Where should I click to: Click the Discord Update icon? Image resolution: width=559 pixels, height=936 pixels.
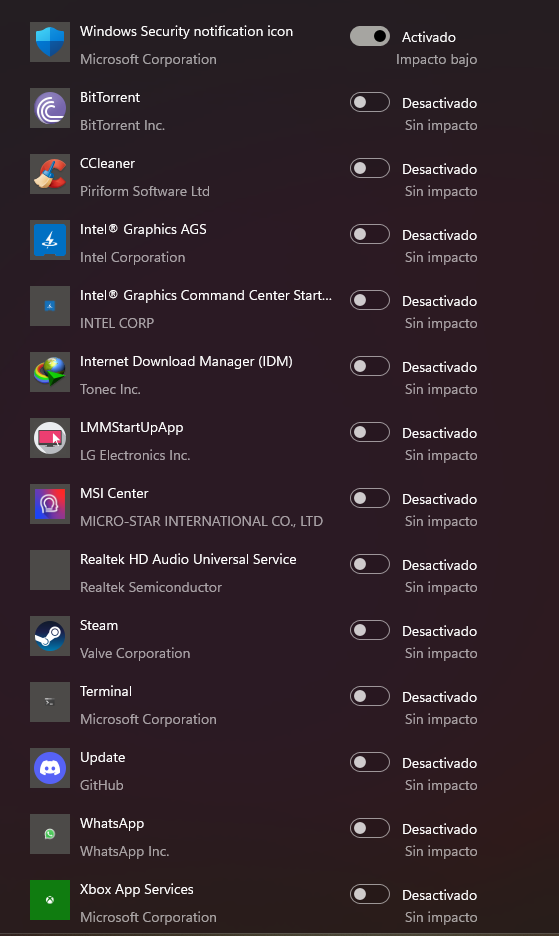[50, 768]
